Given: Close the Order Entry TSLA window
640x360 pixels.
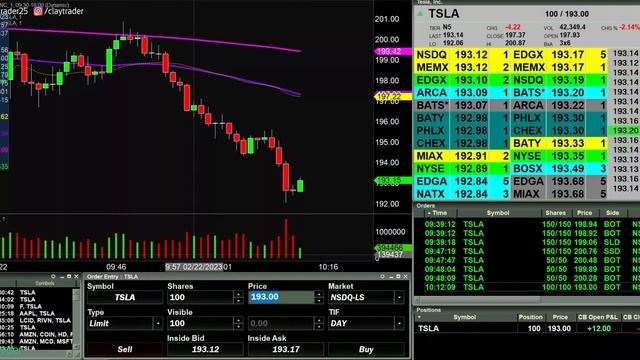Looking at the screenshot, I should coord(405,276).
